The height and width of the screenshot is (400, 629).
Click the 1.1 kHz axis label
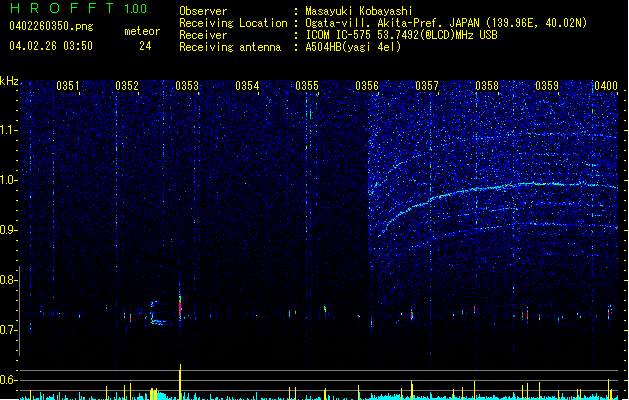click(9, 130)
